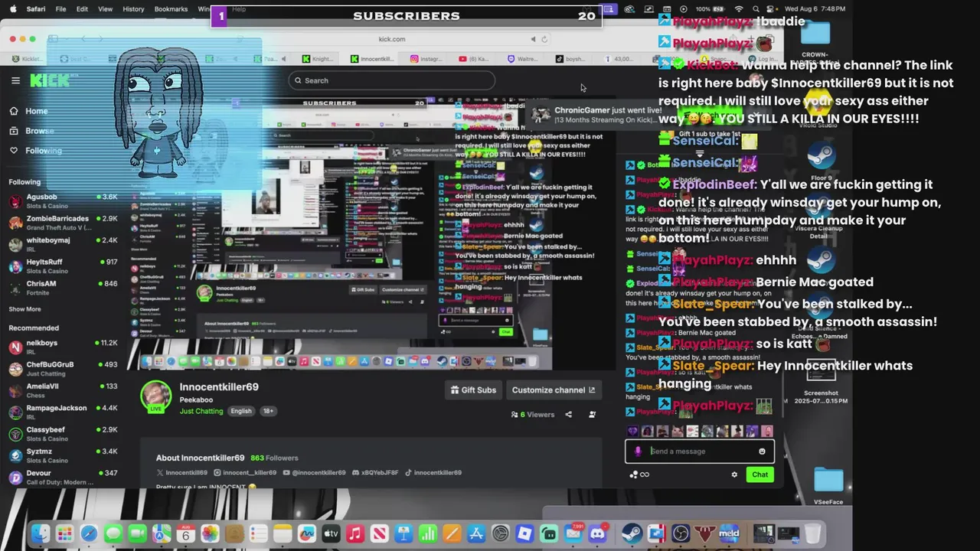Open Edit menu in menu bar
The image size is (980, 551).
pyautogui.click(x=82, y=9)
